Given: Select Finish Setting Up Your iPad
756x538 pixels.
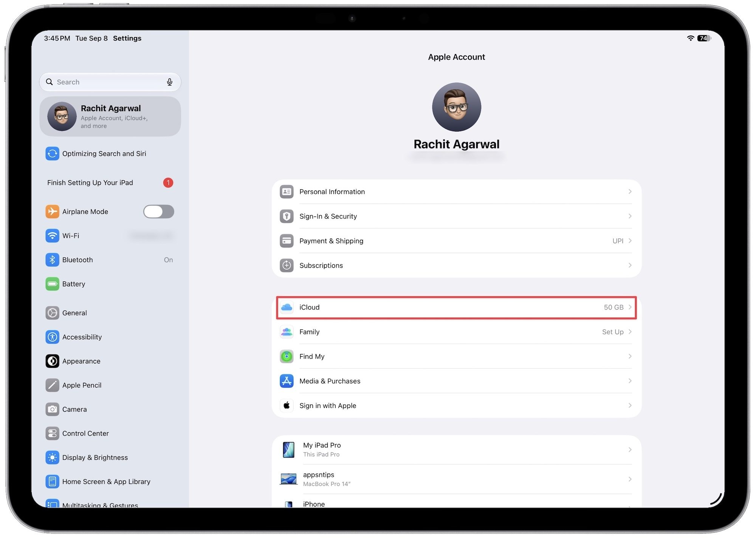Looking at the screenshot, I should click(110, 182).
